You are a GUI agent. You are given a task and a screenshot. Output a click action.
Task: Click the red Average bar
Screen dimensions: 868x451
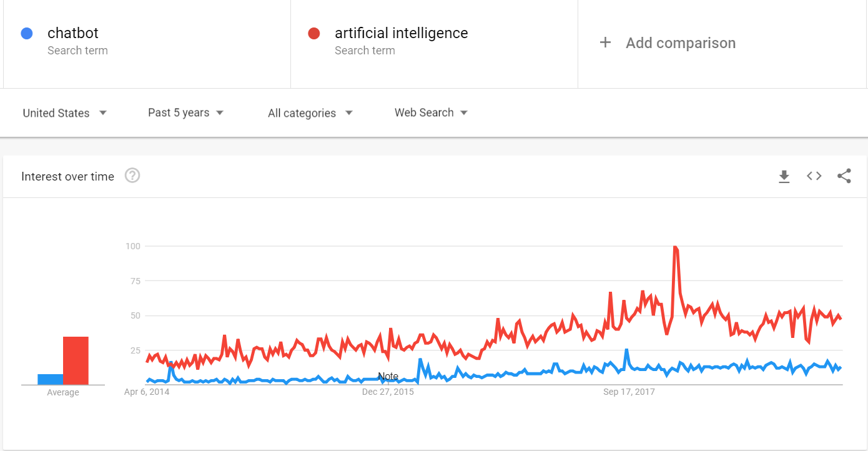76,360
